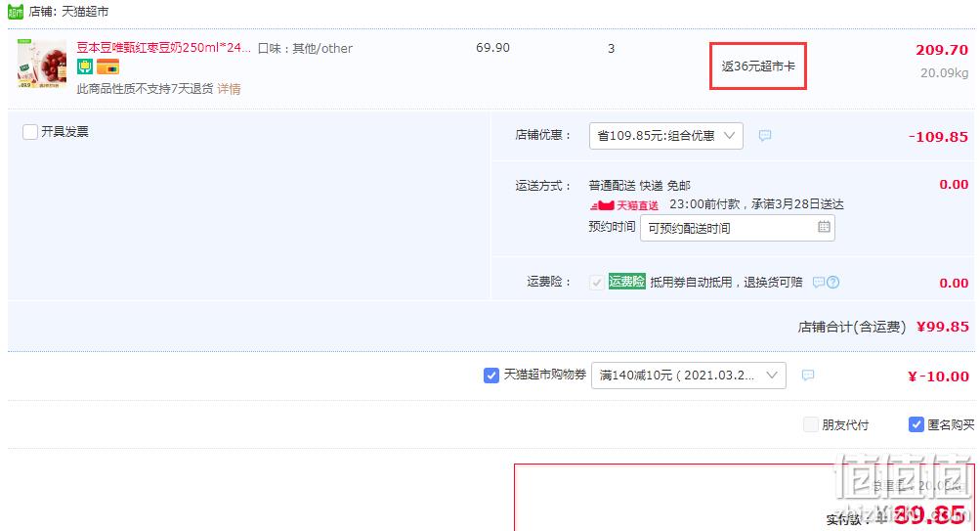Click the orange card icon under product title
The image size is (980, 531).
(x=107, y=66)
